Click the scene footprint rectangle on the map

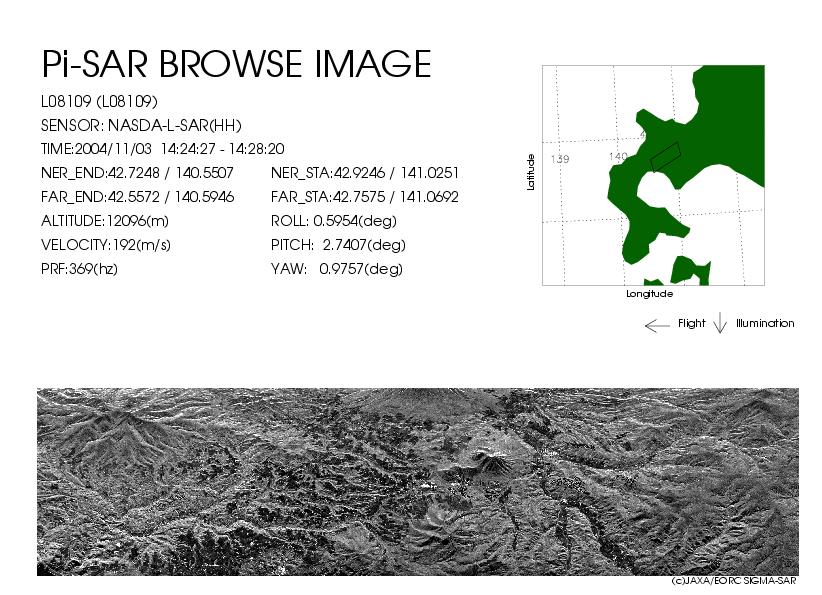click(665, 157)
